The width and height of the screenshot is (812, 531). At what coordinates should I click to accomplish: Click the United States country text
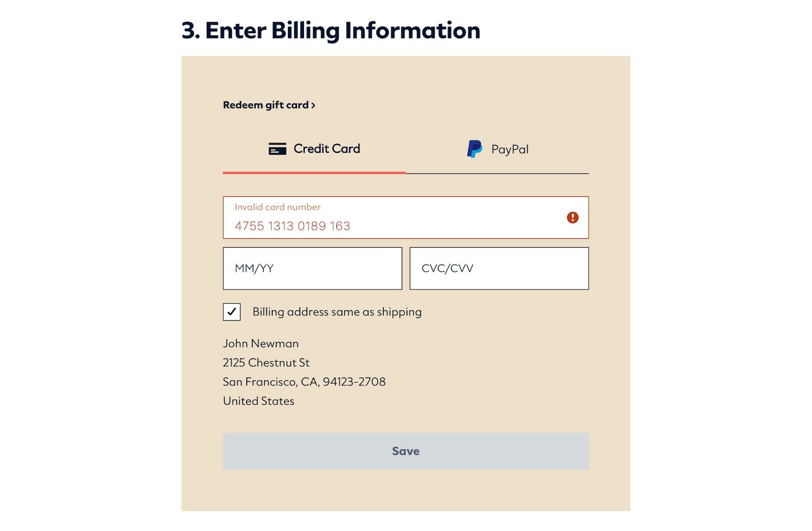coord(258,401)
